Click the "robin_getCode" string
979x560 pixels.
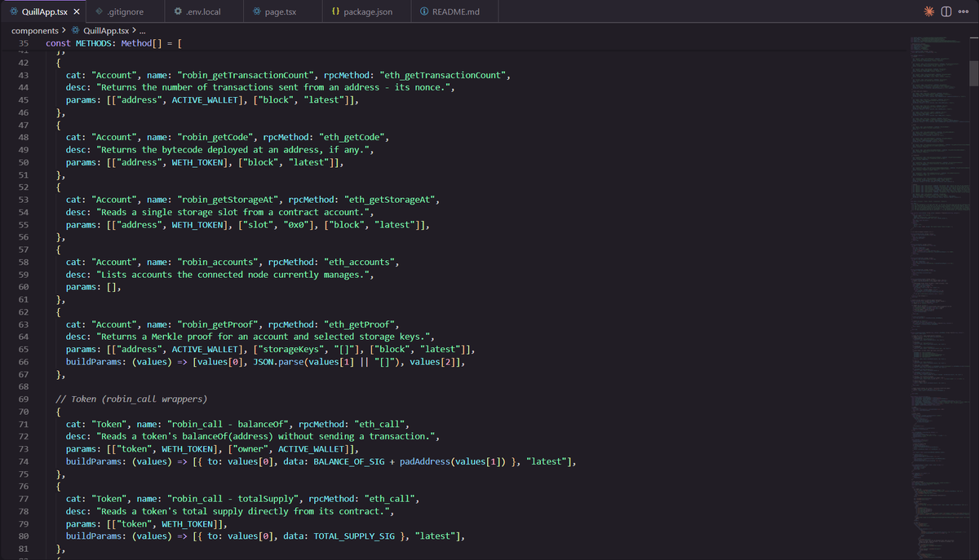209,137
